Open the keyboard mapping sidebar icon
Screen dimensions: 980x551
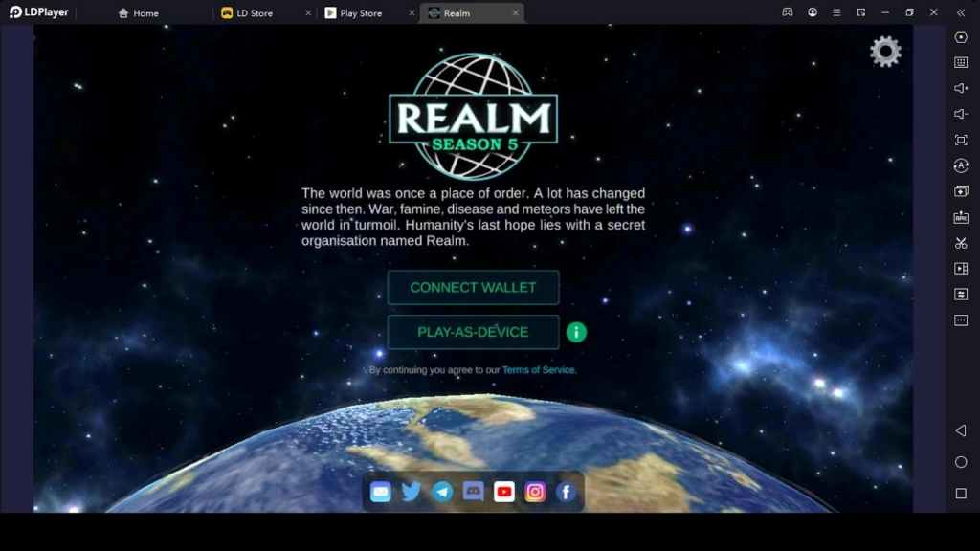click(x=961, y=62)
